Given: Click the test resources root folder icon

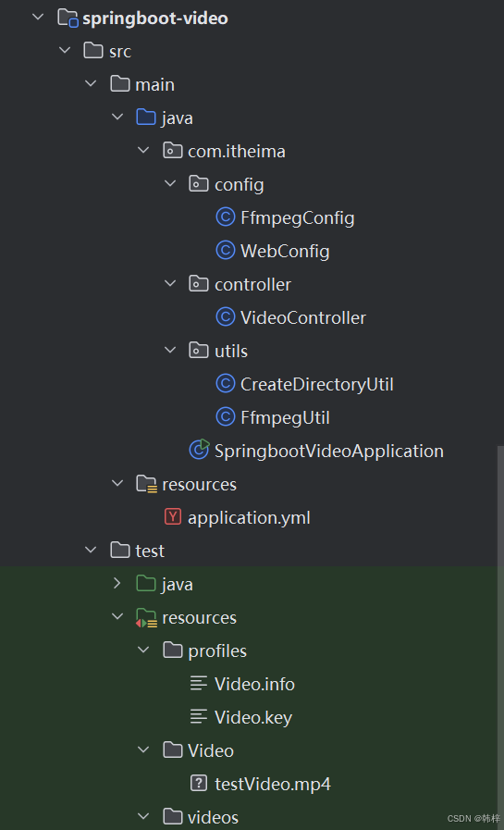Looking at the screenshot, I should pyautogui.click(x=146, y=617).
